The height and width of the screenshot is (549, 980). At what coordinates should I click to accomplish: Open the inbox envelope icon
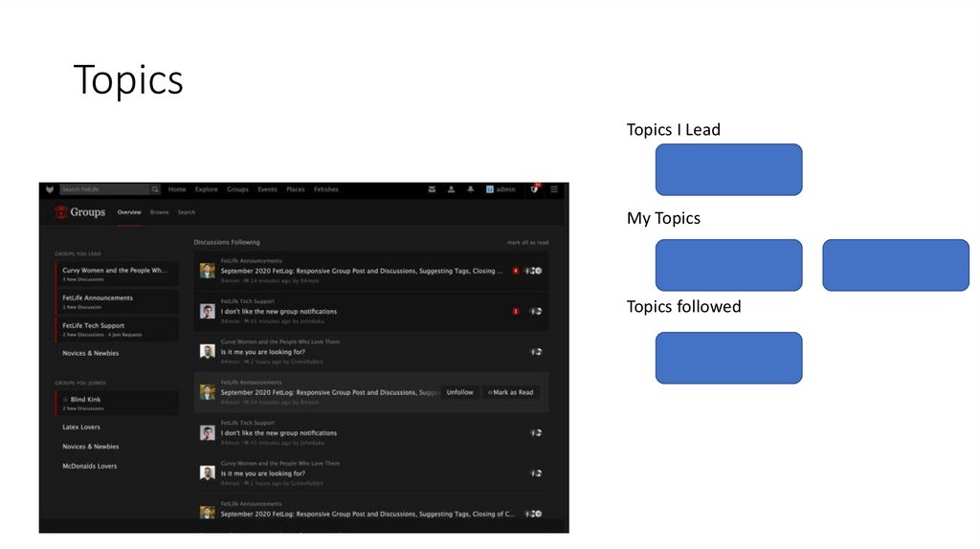pyautogui.click(x=432, y=189)
